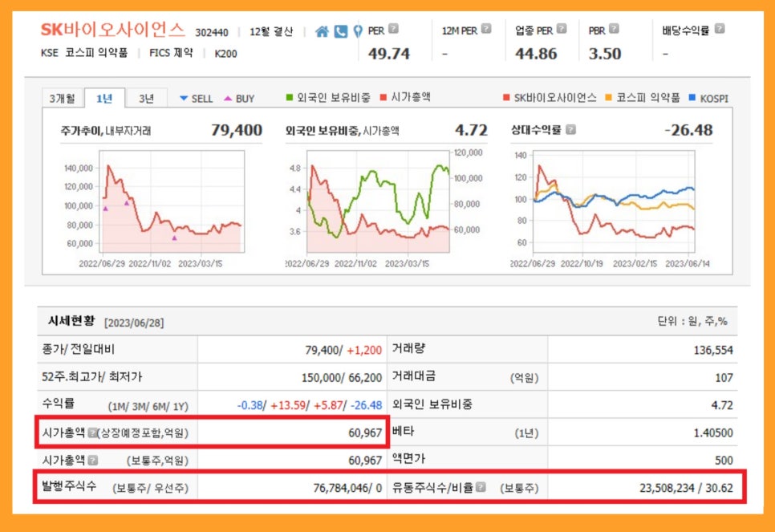This screenshot has width=775, height=532.
Task: Click the 수익률 row label
Action: point(59,404)
